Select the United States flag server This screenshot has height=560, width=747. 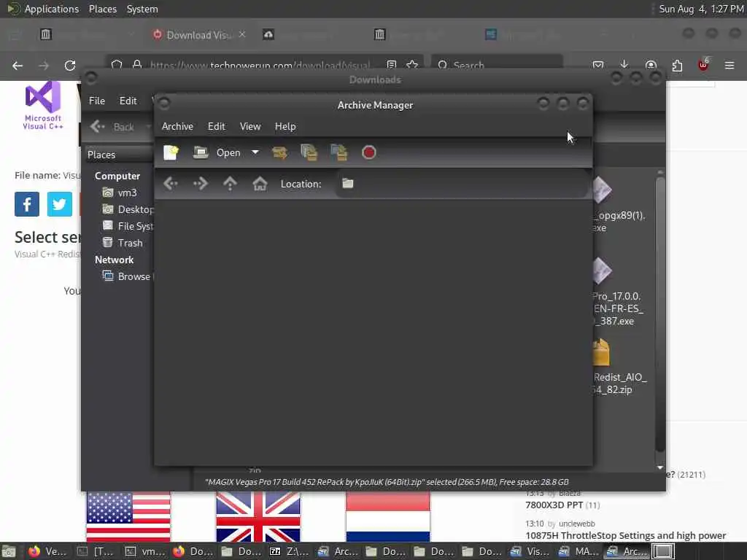(128, 517)
